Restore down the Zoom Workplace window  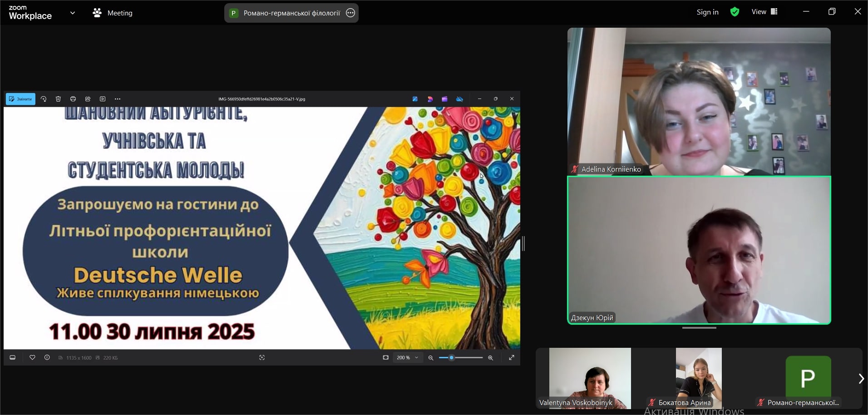[x=832, y=12]
